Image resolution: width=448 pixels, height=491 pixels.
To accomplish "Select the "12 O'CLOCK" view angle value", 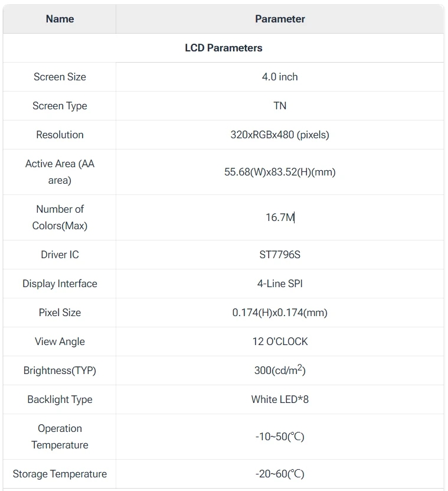I will [280, 342].
